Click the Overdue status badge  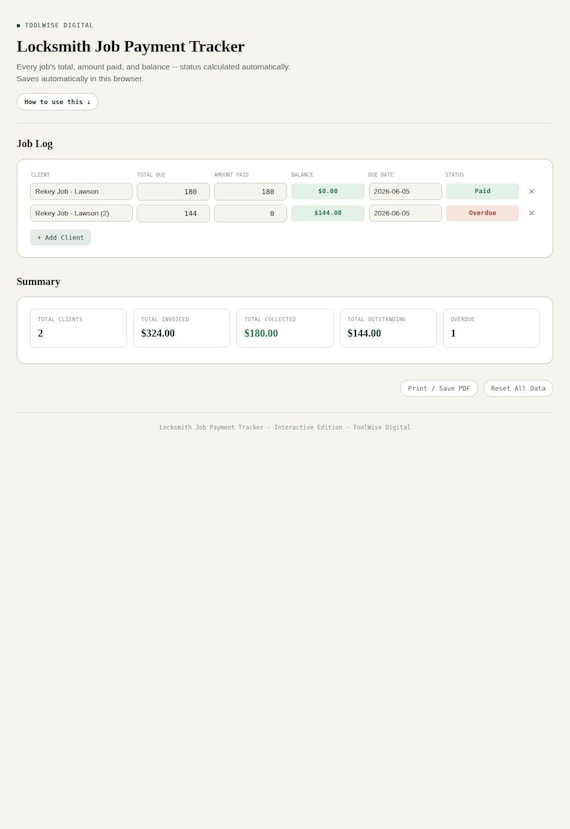point(482,213)
